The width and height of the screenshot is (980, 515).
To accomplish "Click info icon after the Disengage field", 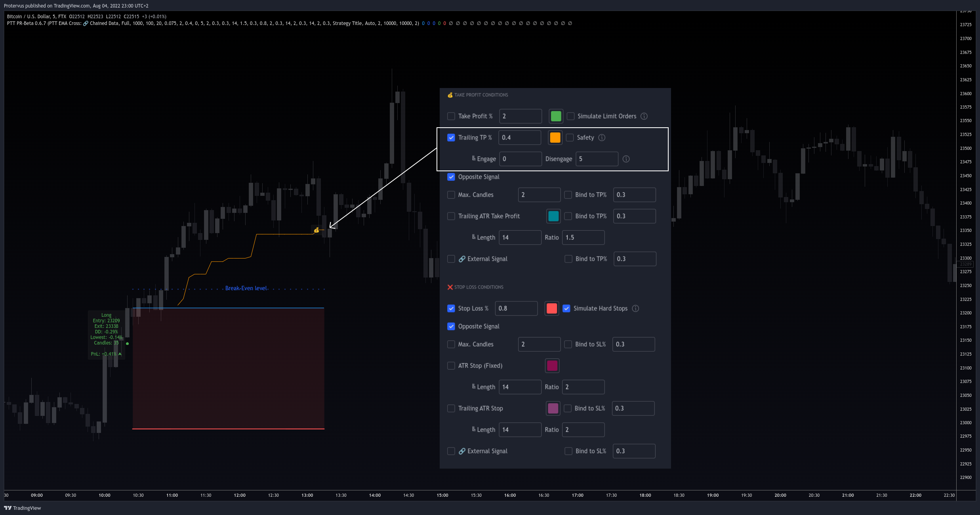I will (x=626, y=159).
